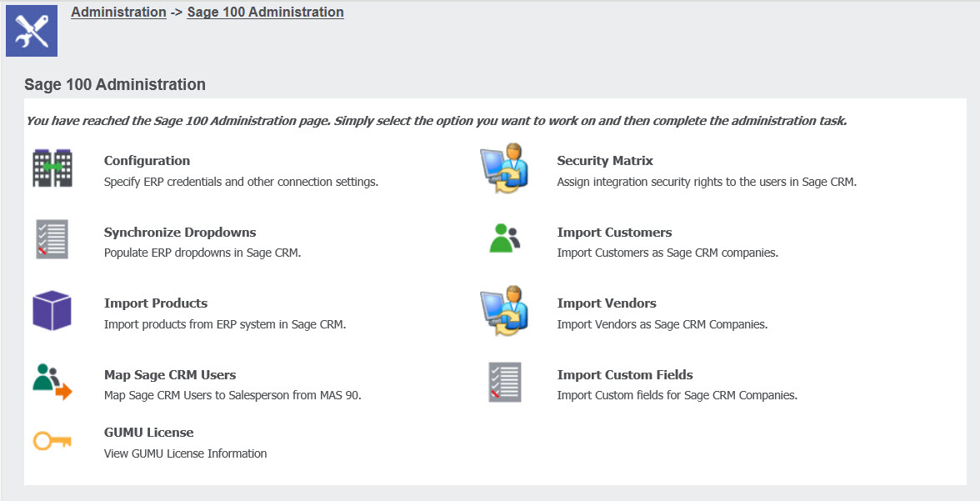This screenshot has height=501, width=980.
Task: Click the Import Vendors icon
Action: click(x=504, y=310)
